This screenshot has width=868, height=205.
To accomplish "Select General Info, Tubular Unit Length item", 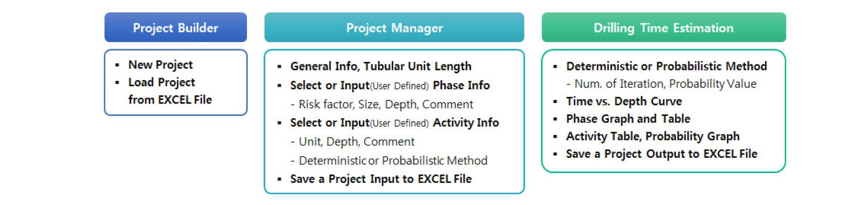I will click(380, 66).
